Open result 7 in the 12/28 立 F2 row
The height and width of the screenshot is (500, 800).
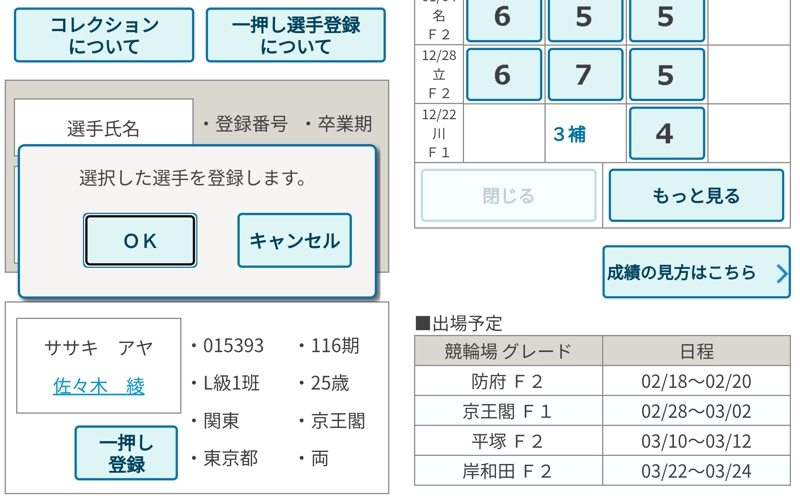pyautogui.click(x=585, y=74)
